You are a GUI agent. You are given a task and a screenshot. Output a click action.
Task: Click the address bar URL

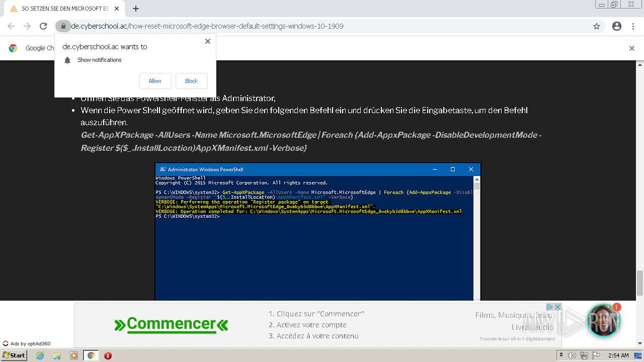(207, 26)
